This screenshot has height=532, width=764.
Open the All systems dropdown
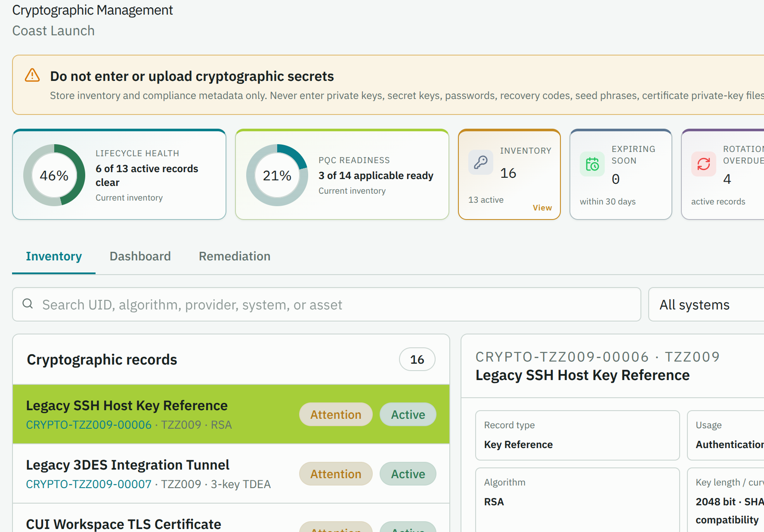[x=706, y=304]
